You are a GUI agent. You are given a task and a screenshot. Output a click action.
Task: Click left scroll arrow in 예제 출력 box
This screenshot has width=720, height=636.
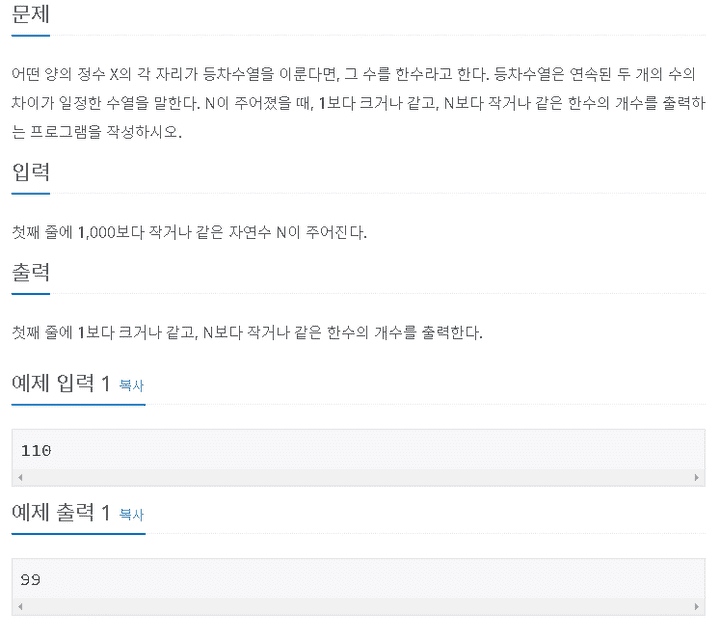(20, 607)
